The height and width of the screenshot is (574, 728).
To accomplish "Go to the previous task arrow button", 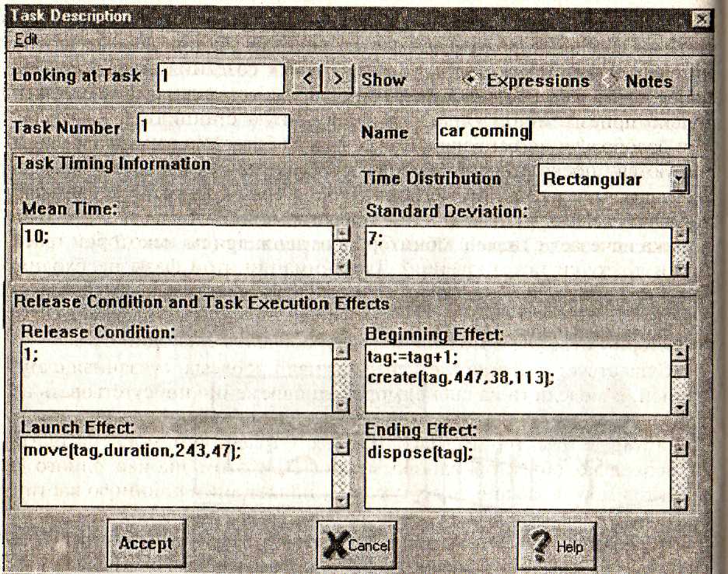I will tap(307, 79).
